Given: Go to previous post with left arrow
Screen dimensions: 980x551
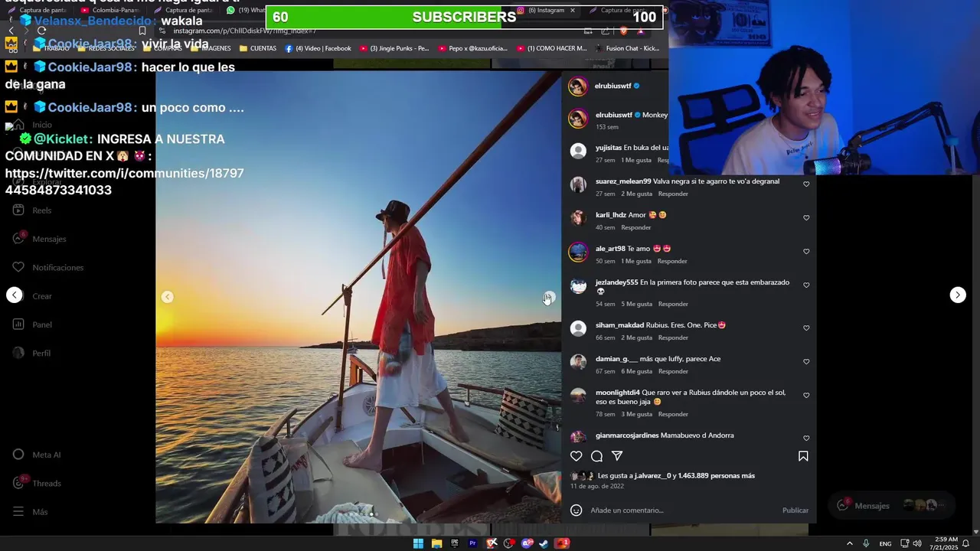Looking at the screenshot, I should (15, 295).
